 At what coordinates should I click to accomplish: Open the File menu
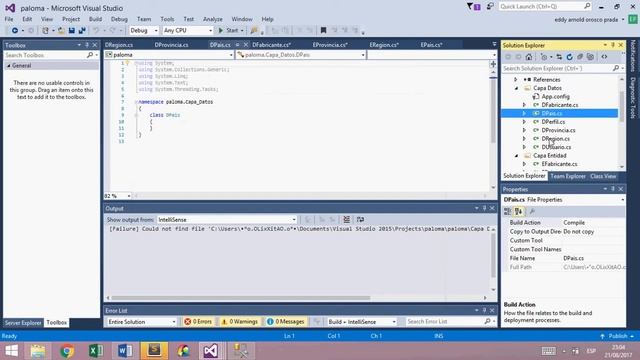9,19
